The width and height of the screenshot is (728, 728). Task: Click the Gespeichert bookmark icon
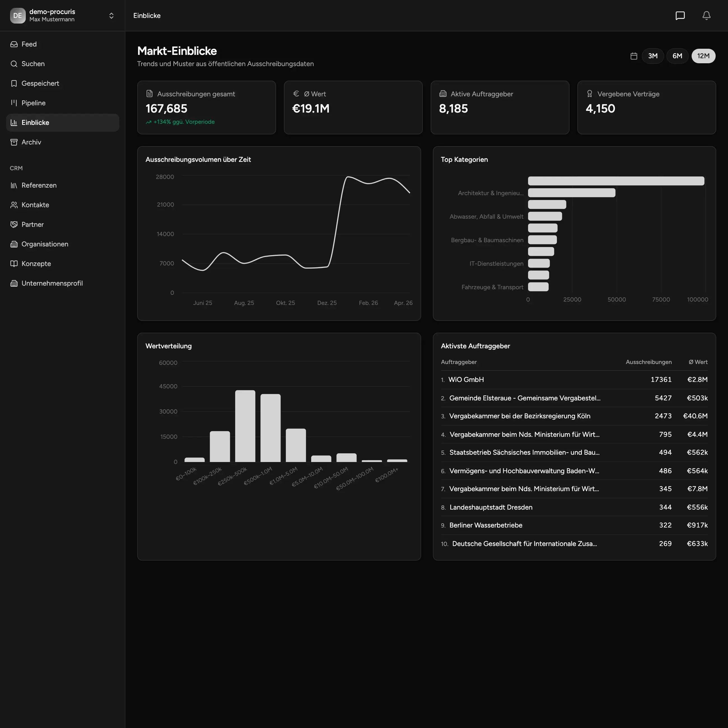(x=14, y=83)
